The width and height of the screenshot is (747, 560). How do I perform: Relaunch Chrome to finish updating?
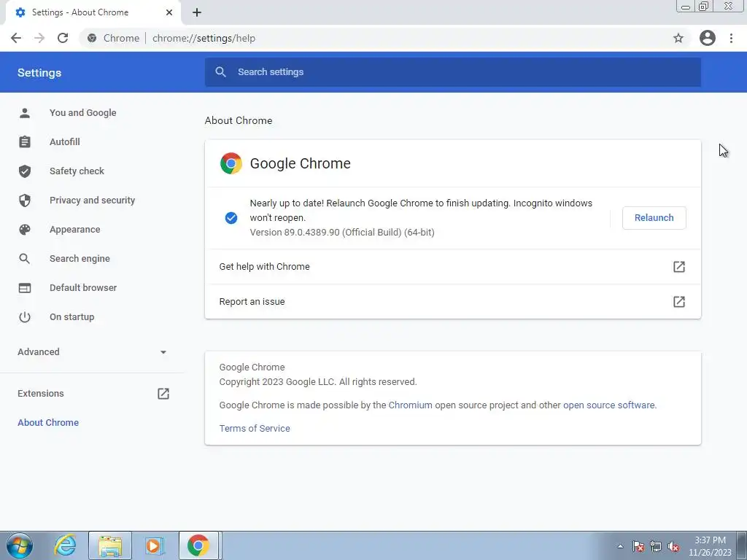click(654, 217)
